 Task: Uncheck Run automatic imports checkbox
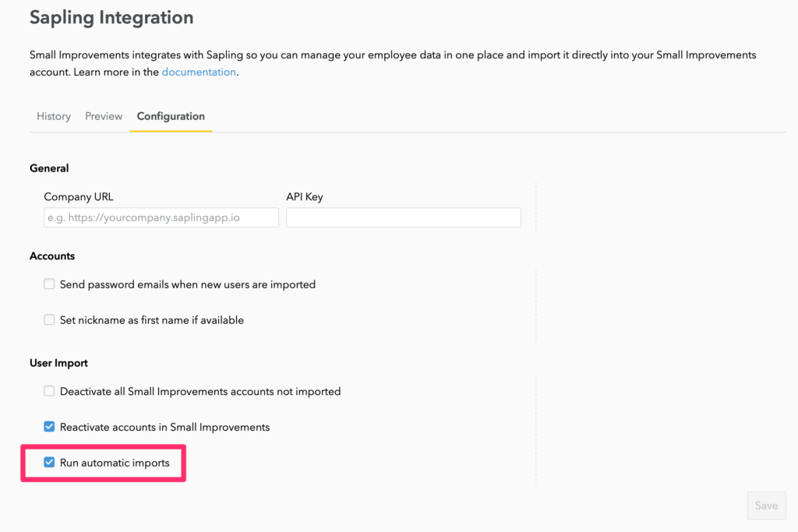(49, 462)
